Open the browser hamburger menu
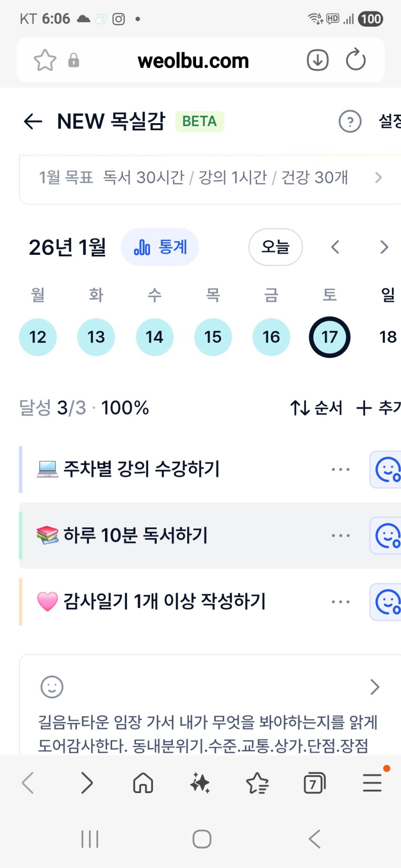The height and width of the screenshot is (868, 401). (372, 783)
